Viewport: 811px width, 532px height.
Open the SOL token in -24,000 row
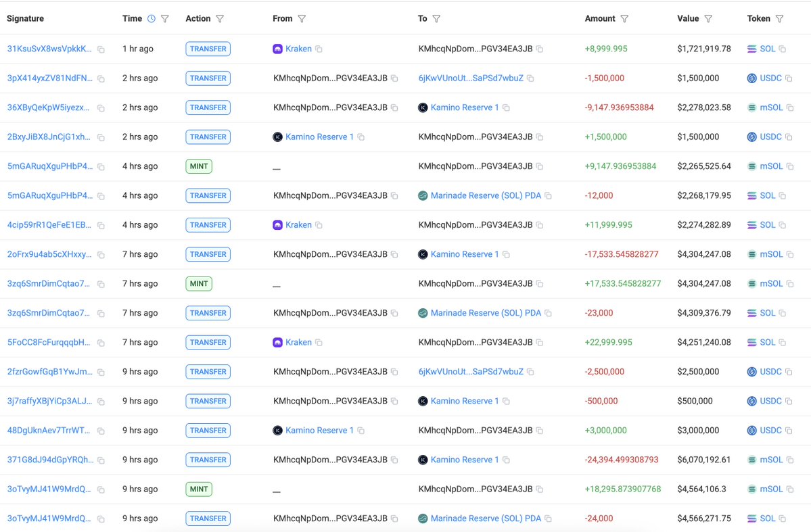click(x=768, y=518)
